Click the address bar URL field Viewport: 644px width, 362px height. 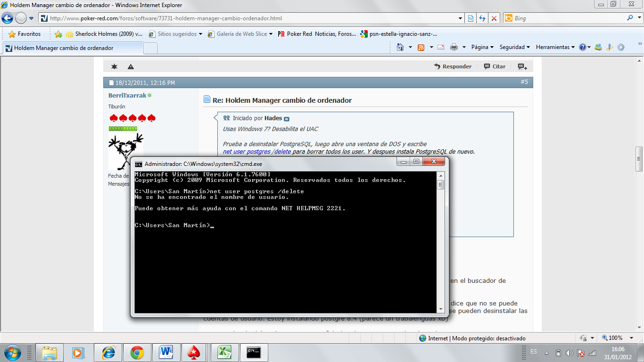click(x=248, y=18)
